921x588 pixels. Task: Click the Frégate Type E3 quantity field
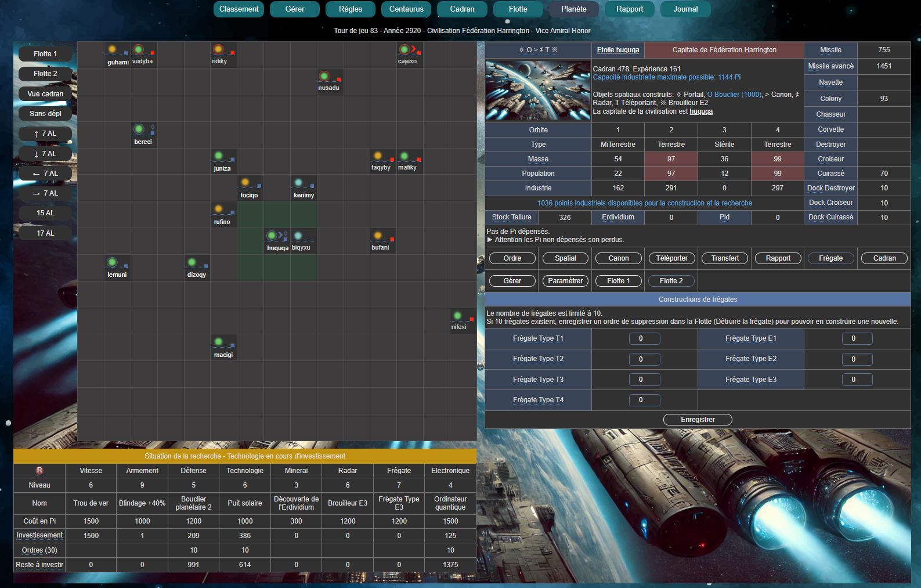857,380
